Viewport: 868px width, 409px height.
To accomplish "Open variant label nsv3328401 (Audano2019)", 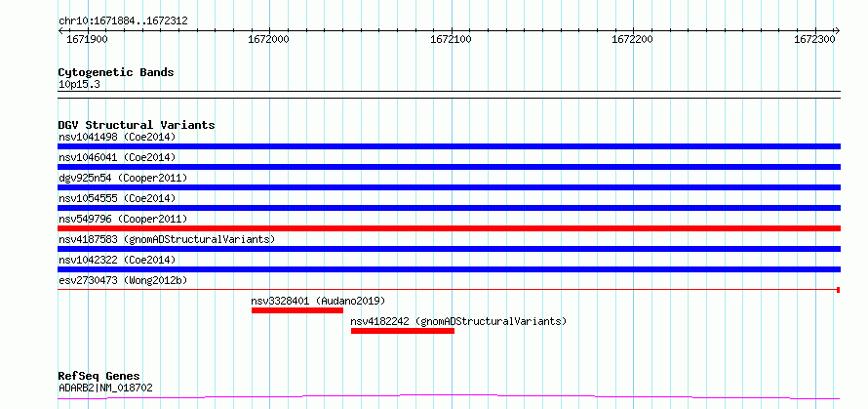I will point(318,301).
